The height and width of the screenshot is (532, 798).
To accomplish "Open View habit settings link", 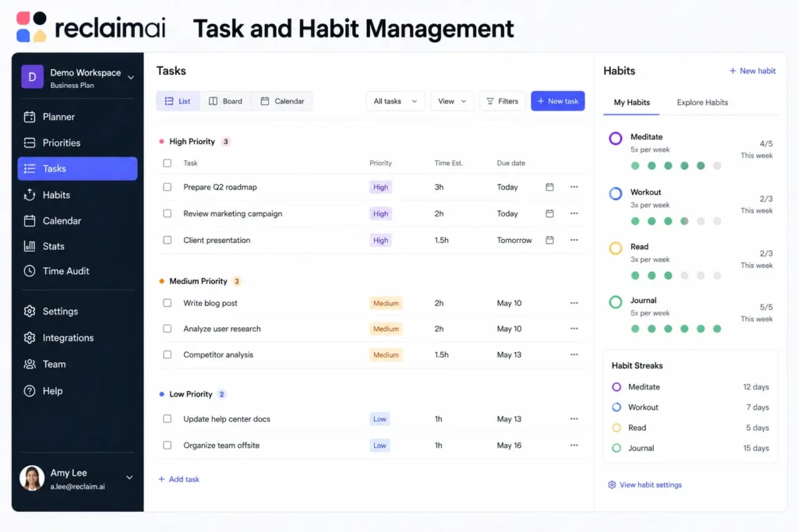I will tap(644, 484).
